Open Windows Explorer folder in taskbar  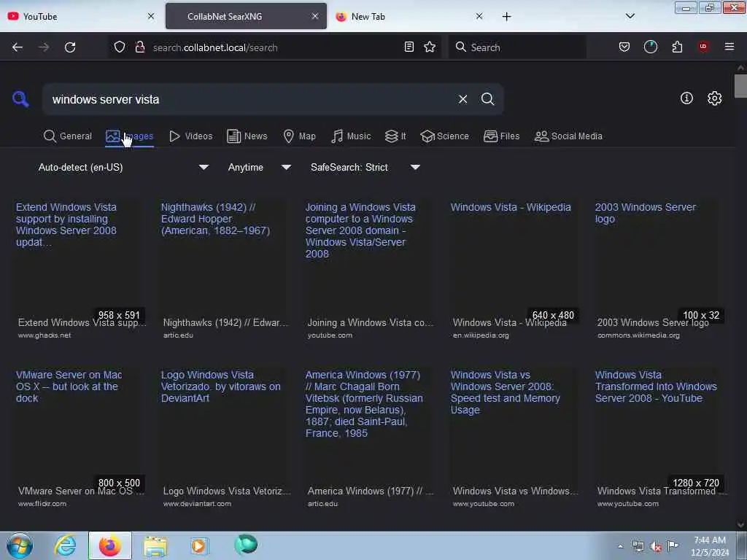[x=155, y=546]
